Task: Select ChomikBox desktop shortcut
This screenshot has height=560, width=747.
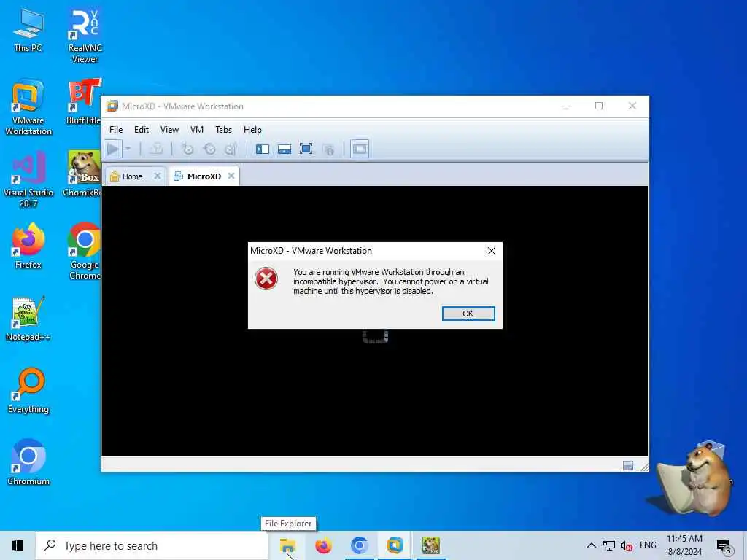Action: pos(82,174)
